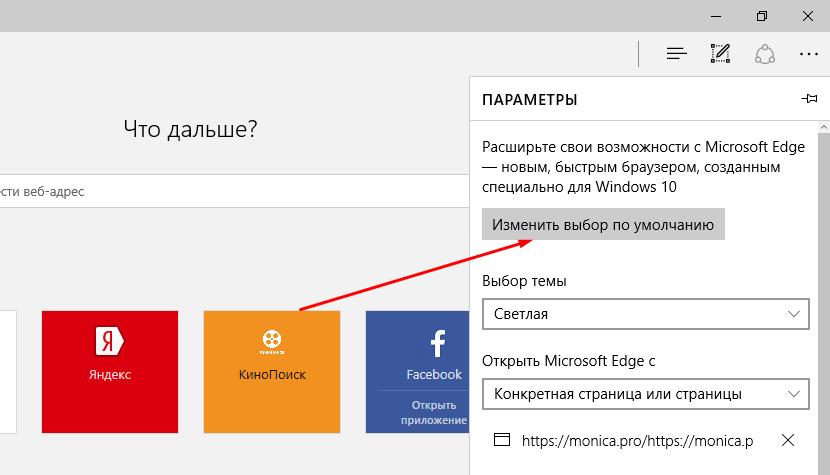Open the Hub (favorites, reading list) icon
830x475 pixels.
[x=676, y=53]
